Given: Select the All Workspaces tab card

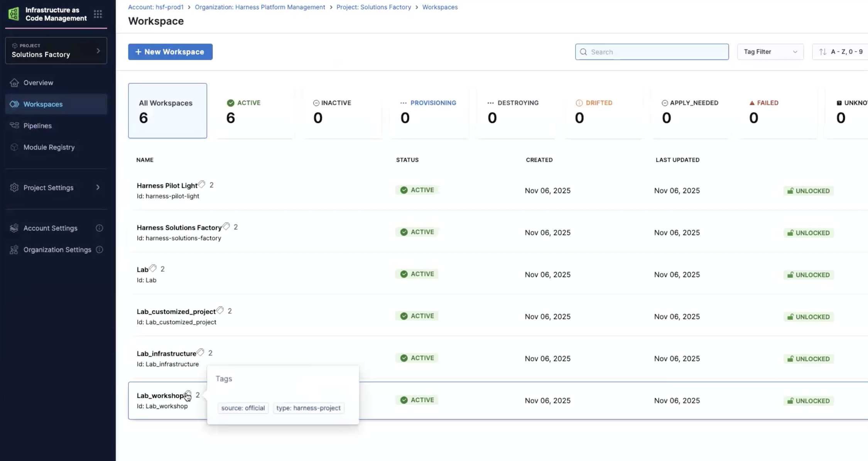Looking at the screenshot, I should coord(167,111).
